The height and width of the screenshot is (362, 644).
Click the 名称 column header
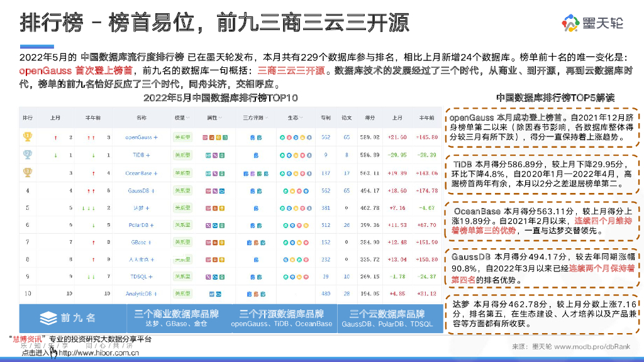click(142, 118)
